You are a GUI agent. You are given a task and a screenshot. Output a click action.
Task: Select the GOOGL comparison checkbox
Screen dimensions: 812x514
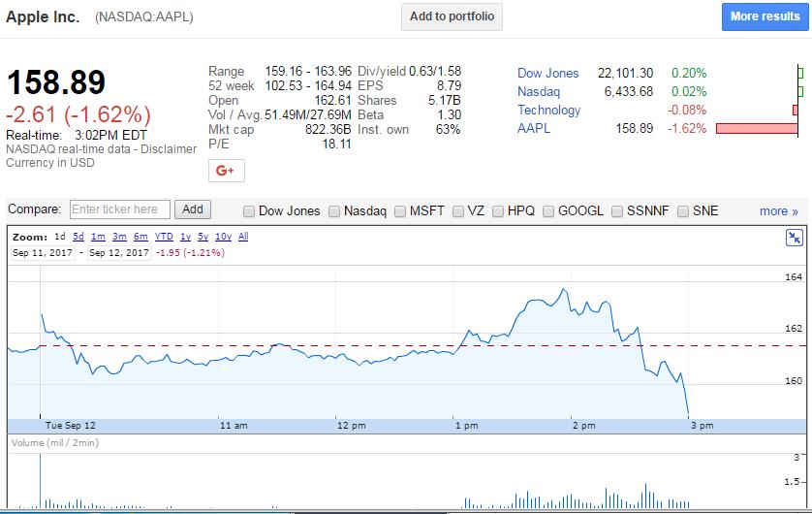click(548, 211)
